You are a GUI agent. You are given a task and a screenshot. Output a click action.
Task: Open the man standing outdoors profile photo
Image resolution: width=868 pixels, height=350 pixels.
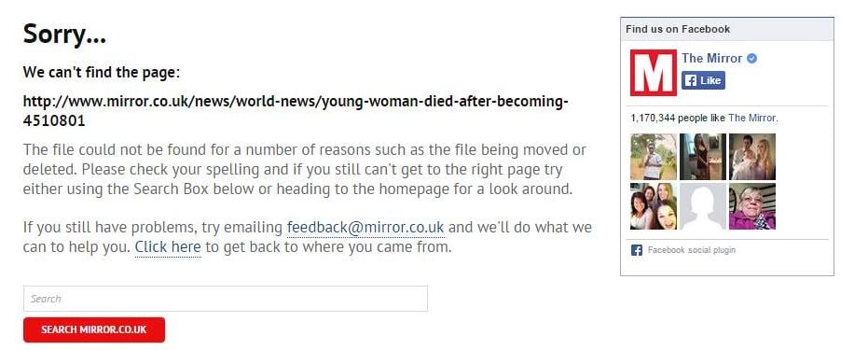[x=654, y=157]
